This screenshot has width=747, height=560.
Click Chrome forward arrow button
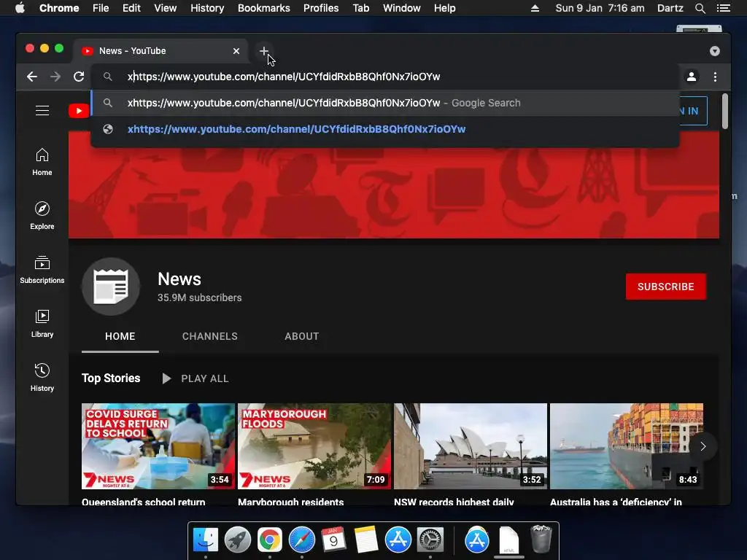click(55, 77)
